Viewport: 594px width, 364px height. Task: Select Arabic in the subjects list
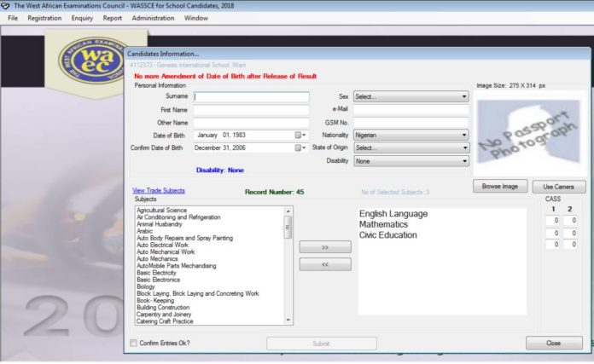click(144, 231)
